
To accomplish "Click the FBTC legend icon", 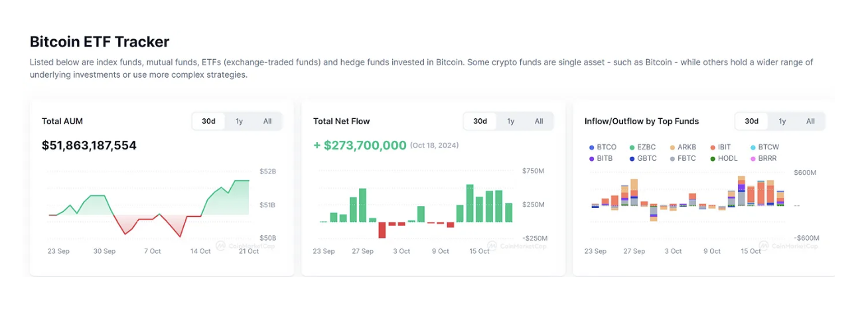I will [x=672, y=159].
